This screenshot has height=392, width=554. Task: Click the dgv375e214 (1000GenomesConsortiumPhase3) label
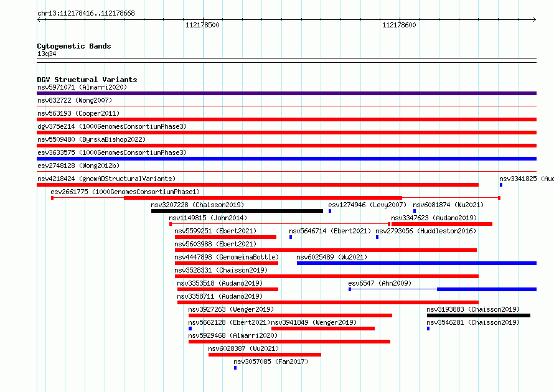pos(112,126)
